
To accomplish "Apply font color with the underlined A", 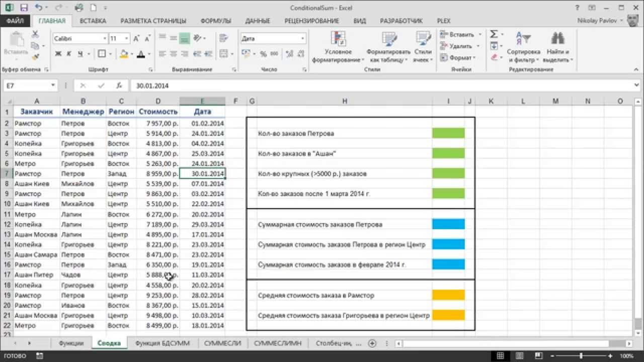I will coord(140,54).
